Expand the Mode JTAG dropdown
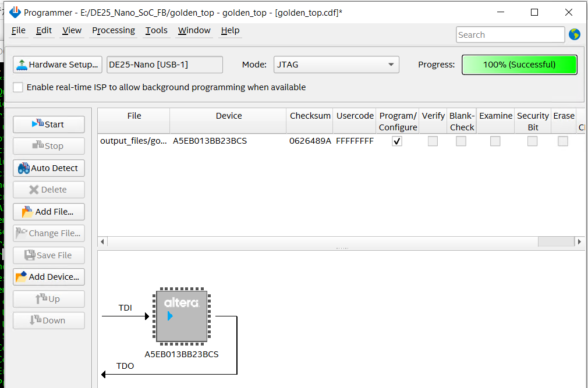This screenshot has height=388, width=588. point(336,65)
